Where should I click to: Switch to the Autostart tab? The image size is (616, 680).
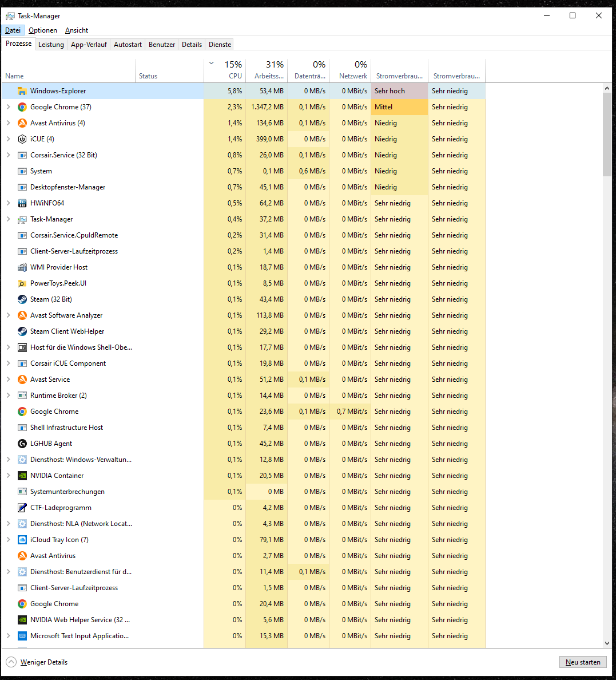(128, 45)
